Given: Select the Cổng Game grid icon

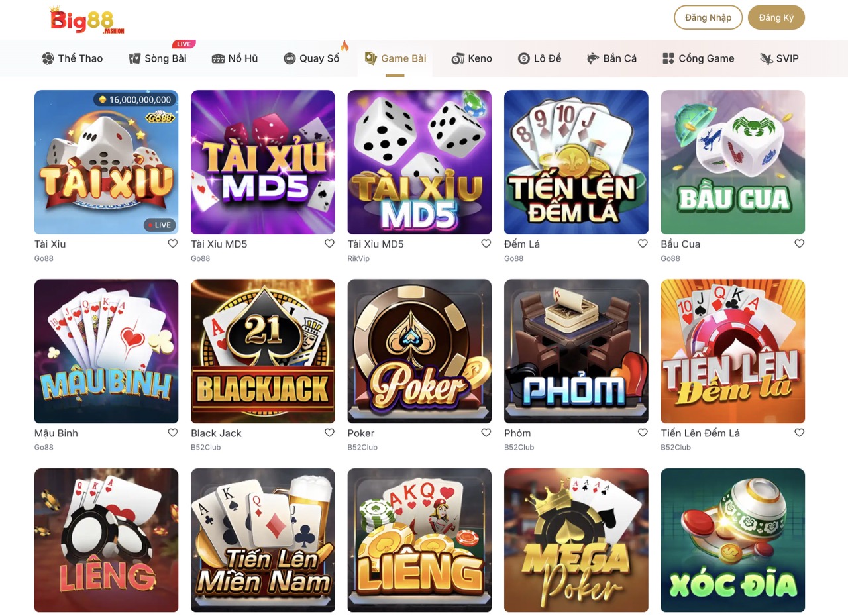Looking at the screenshot, I should [x=668, y=58].
